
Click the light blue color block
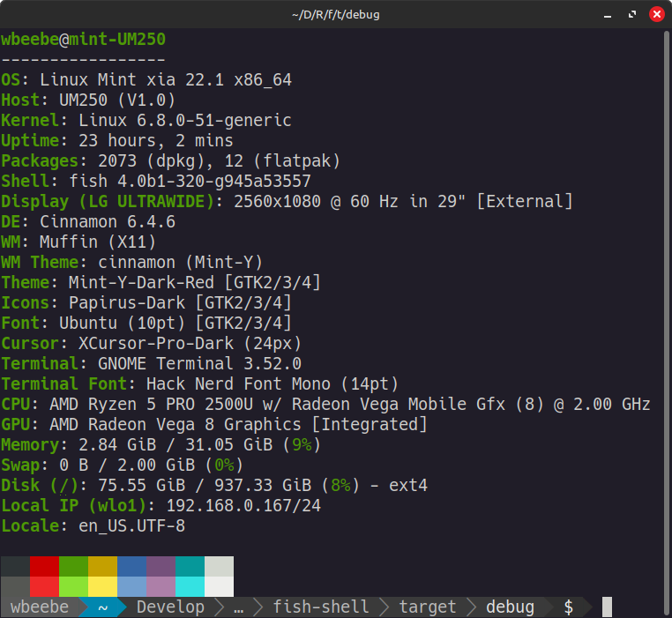point(132,586)
